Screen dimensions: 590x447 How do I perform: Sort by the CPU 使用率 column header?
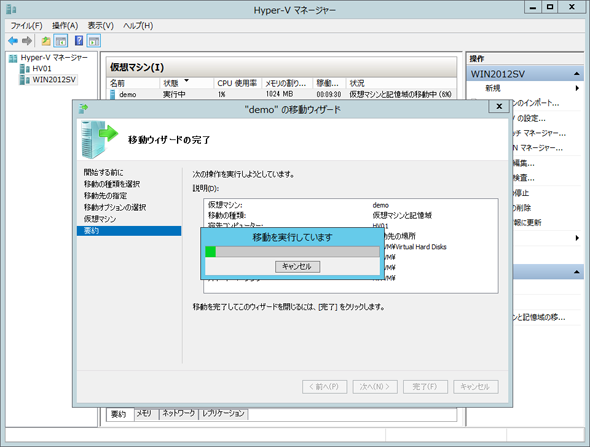tap(237, 83)
